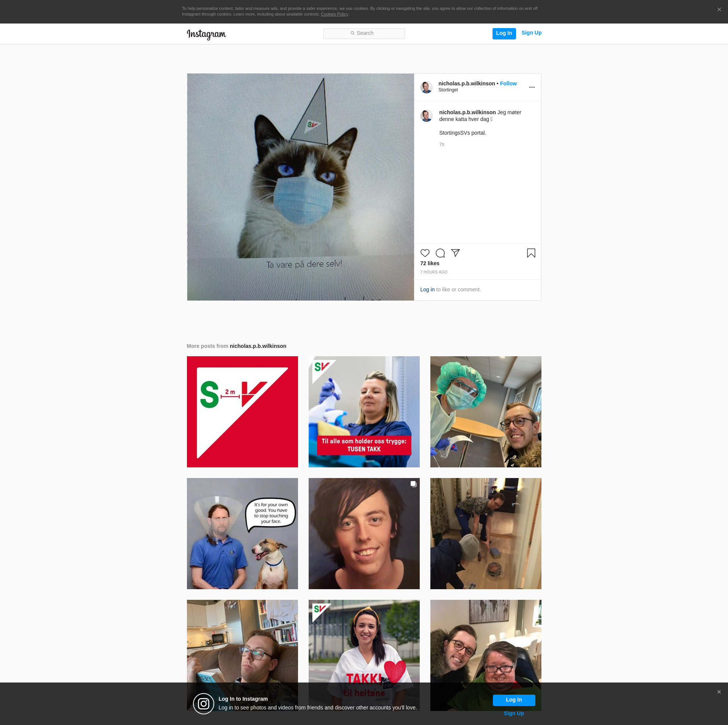Follow nicholas.p.b.wilkinson

(508, 83)
